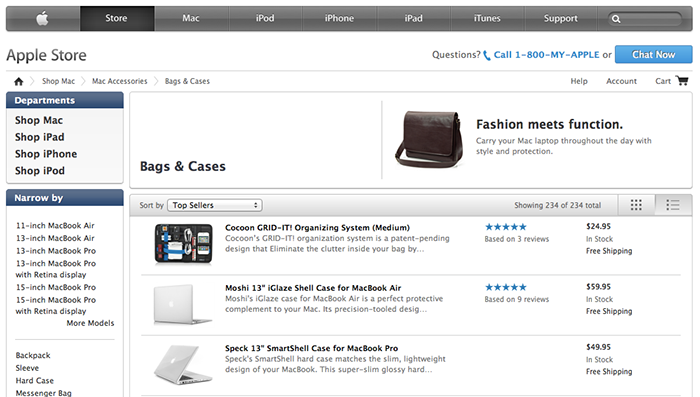Open the Help link
700x397 pixels.
coord(579,81)
